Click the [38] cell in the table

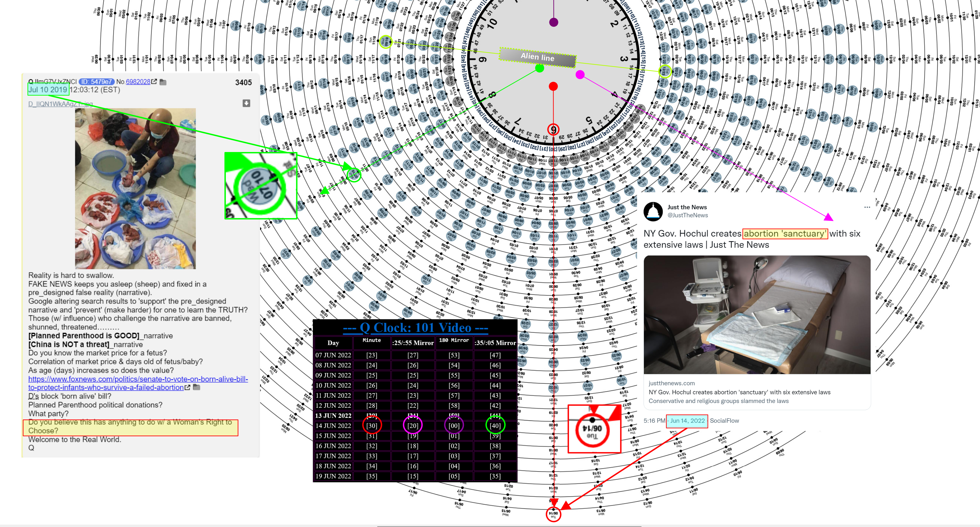[495, 446]
